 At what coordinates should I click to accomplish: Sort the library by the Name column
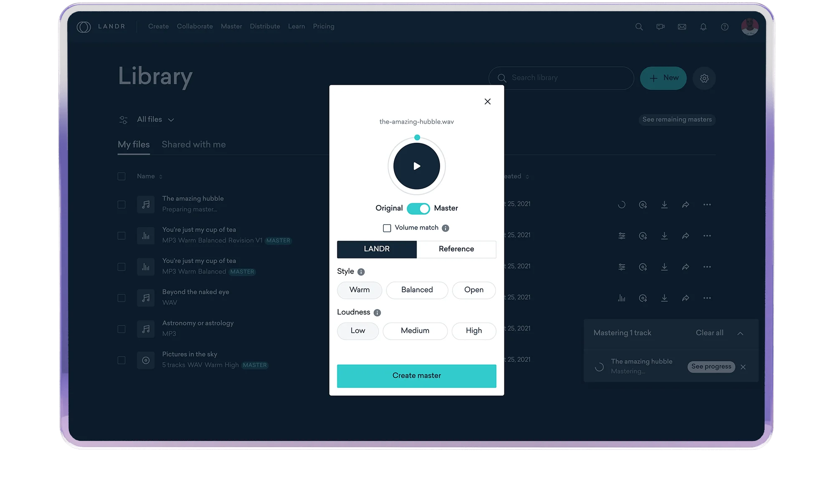point(149,177)
